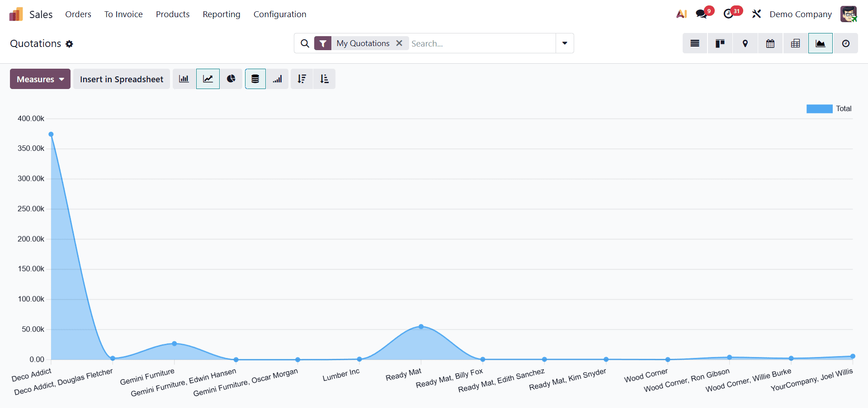The width and height of the screenshot is (868, 408).
Task: Open the Measures dropdown
Action: pyautogui.click(x=40, y=79)
